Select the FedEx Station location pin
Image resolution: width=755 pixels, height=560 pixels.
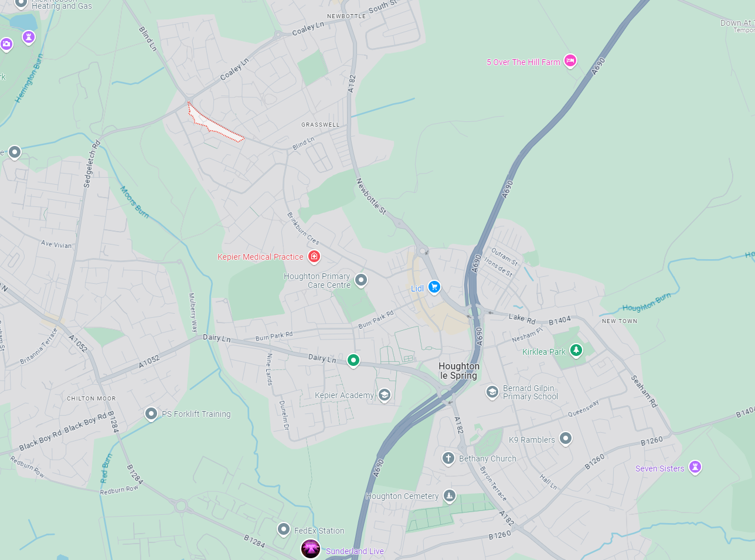pyautogui.click(x=284, y=530)
